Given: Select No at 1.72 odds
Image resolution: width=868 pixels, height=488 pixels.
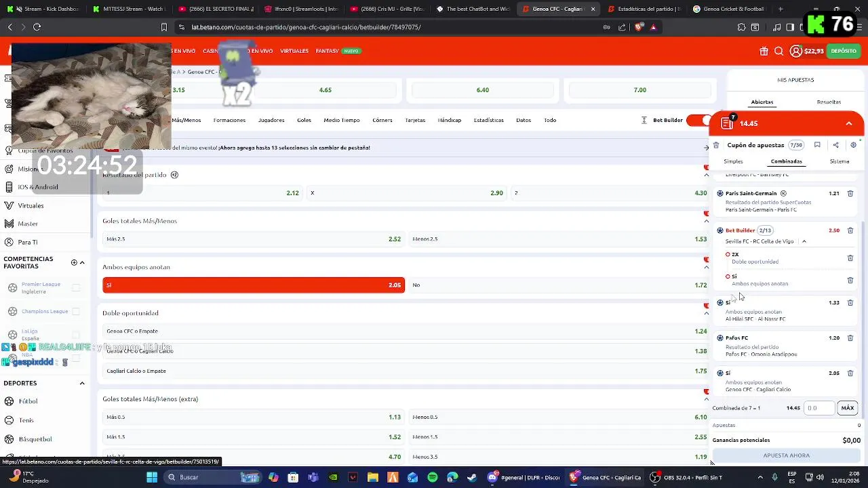Looking at the screenshot, I should (559, 285).
